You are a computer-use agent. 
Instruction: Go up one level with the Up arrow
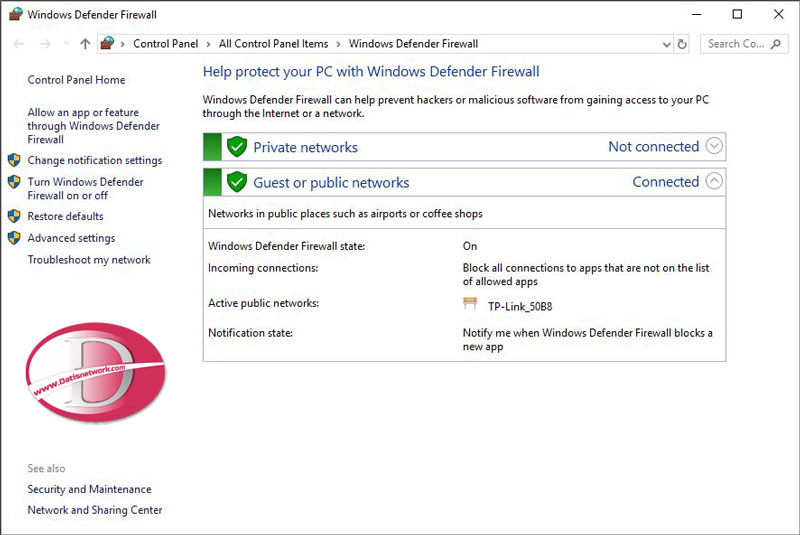[x=85, y=44]
